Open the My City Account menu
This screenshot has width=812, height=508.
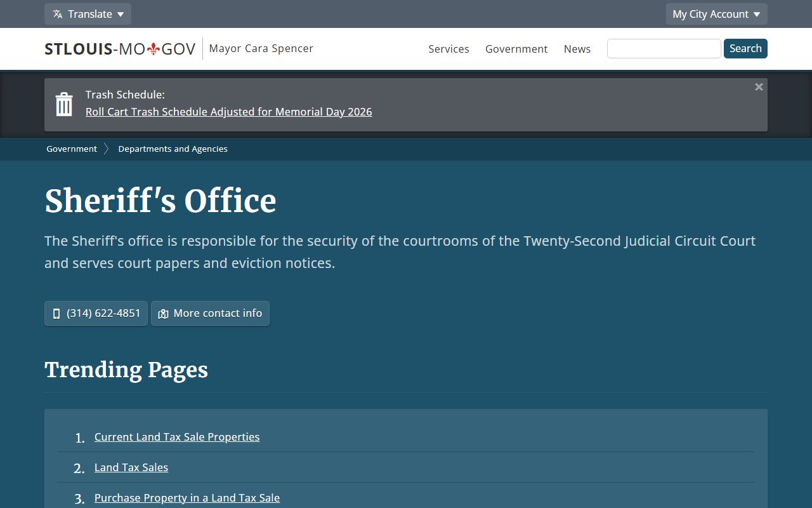coord(716,14)
